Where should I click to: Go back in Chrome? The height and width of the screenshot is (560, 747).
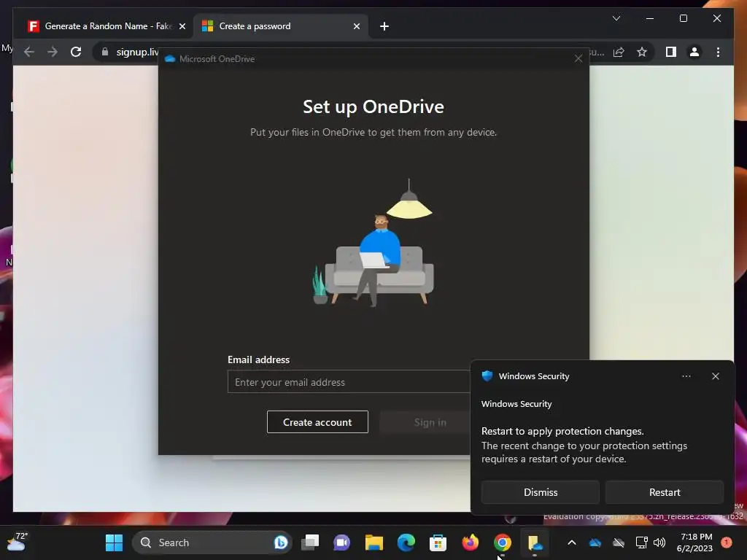coord(29,52)
